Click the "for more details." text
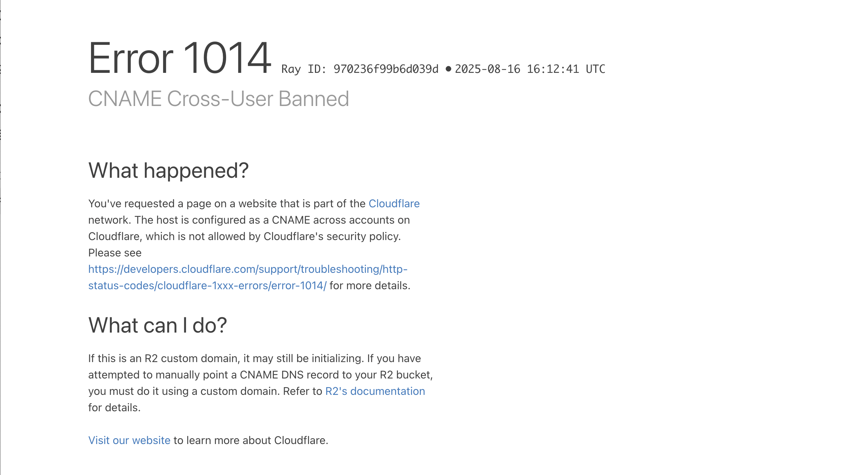Screen dimensions: 868x475 (x=370, y=286)
